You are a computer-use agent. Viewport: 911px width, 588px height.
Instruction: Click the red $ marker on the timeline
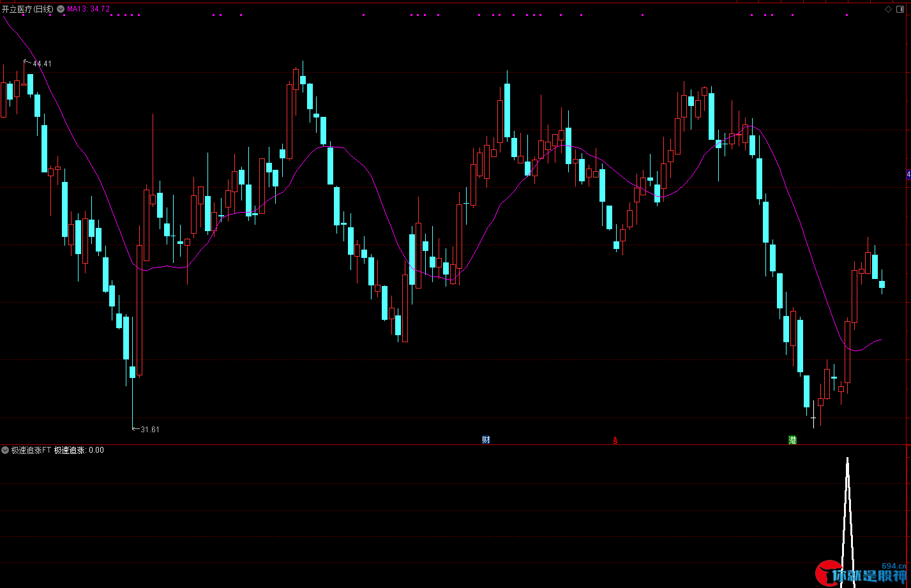pos(615,440)
